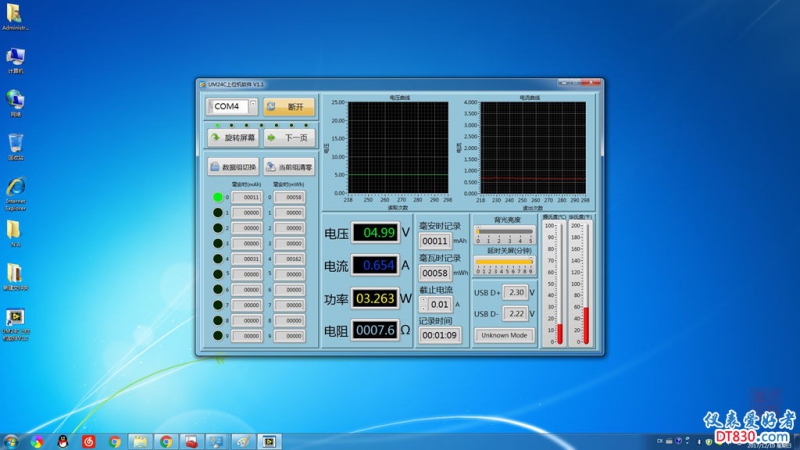
Task: Click the cutoff current 0.01 stepper arrows
Action: pyautogui.click(x=423, y=304)
